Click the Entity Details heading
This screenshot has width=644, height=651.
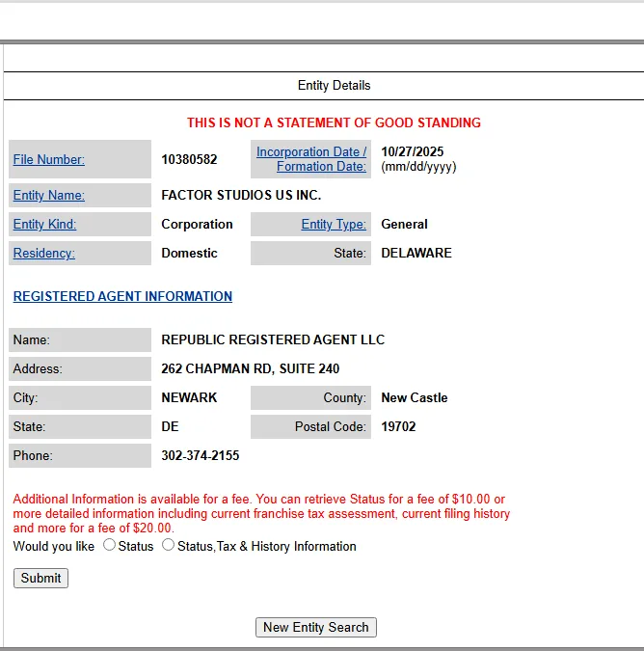coord(334,86)
